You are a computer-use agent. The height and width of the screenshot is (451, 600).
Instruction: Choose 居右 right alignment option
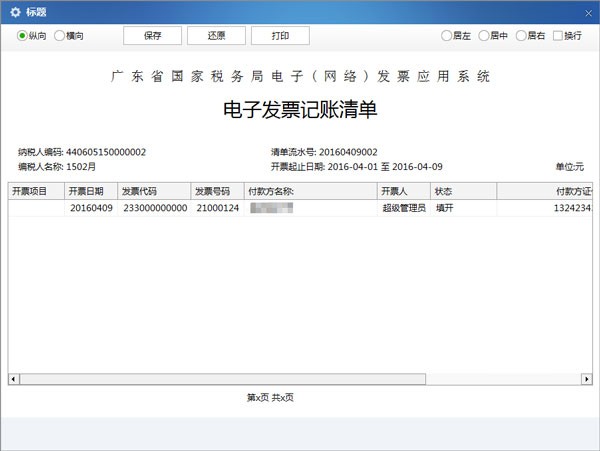coord(521,36)
